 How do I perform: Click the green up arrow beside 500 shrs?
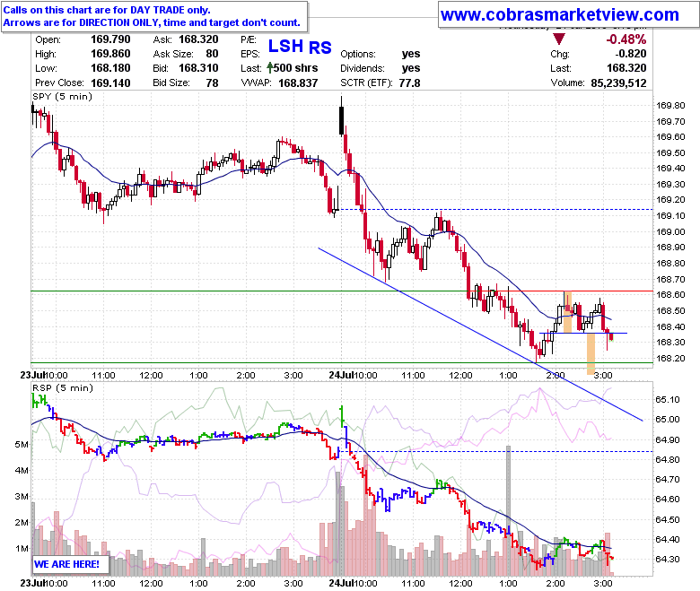[270, 68]
